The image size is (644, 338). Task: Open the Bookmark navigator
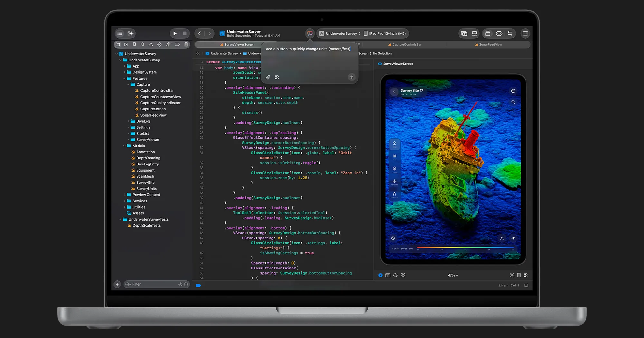pos(134,45)
